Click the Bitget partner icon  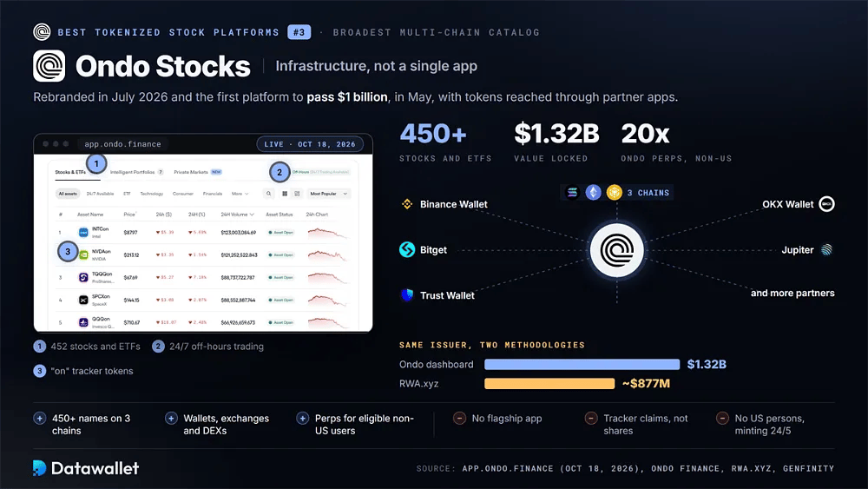click(x=407, y=250)
